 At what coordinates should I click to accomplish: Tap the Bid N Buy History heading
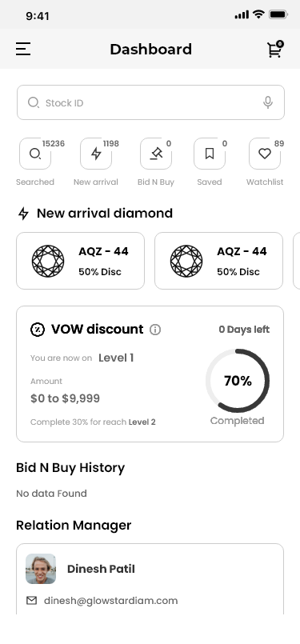point(70,467)
